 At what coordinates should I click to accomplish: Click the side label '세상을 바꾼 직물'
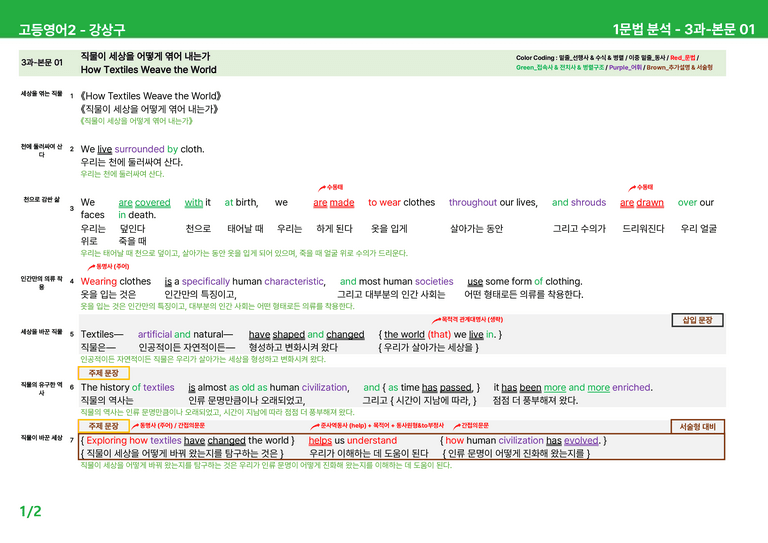pos(42,331)
